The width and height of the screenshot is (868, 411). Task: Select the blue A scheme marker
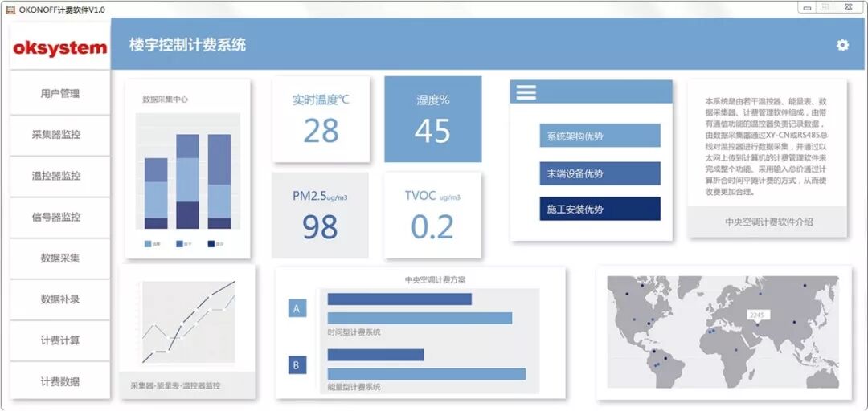(x=297, y=309)
